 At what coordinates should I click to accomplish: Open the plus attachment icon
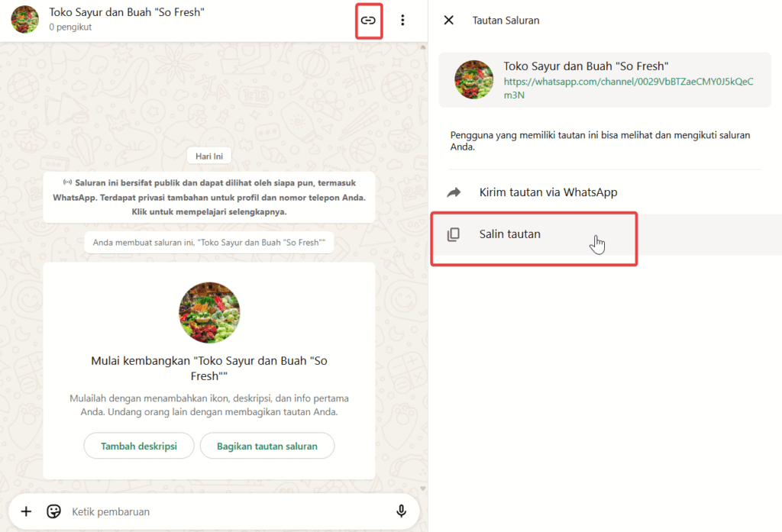tap(26, 511)
